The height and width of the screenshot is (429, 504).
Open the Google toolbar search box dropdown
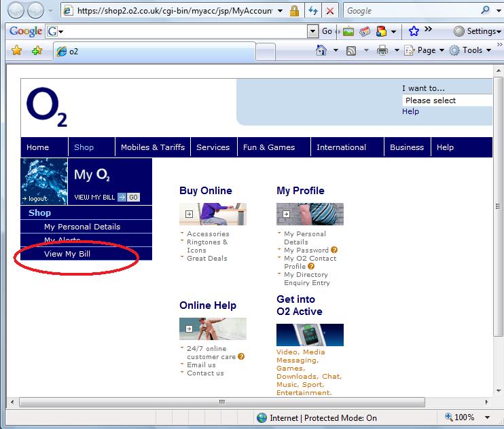[312, 31]
